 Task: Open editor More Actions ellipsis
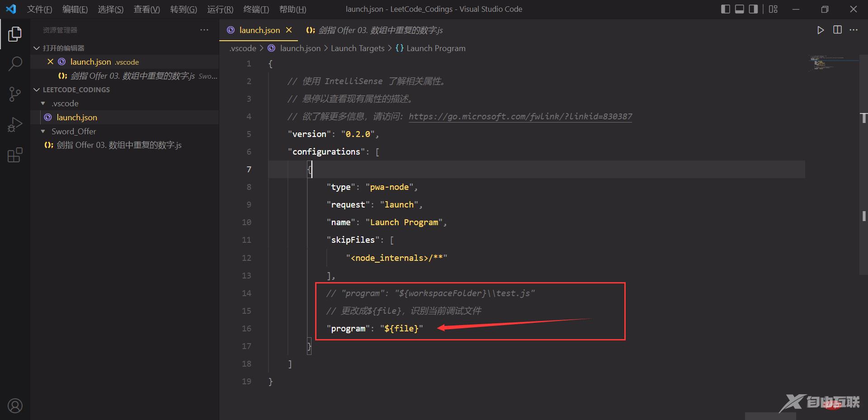854,30
